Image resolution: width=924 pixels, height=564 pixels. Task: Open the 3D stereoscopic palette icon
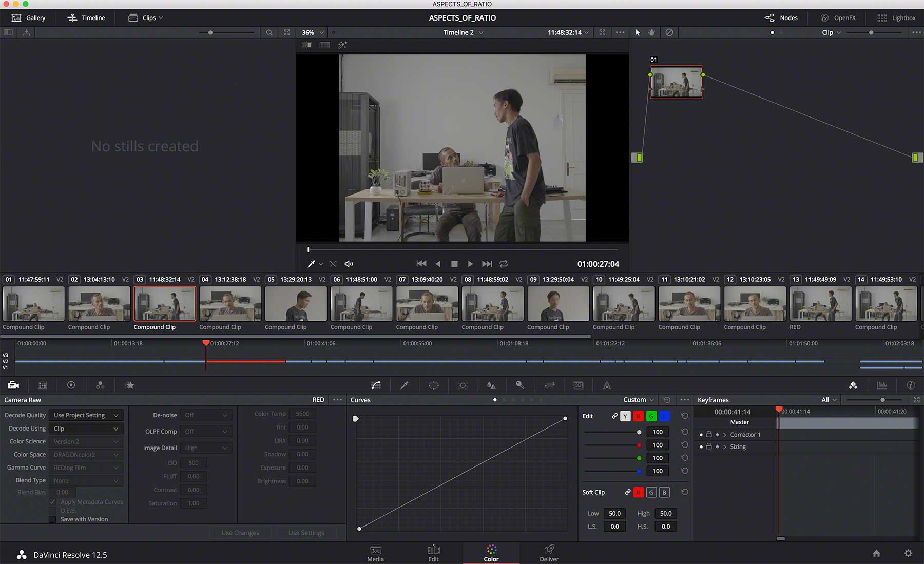pos(578,385)
